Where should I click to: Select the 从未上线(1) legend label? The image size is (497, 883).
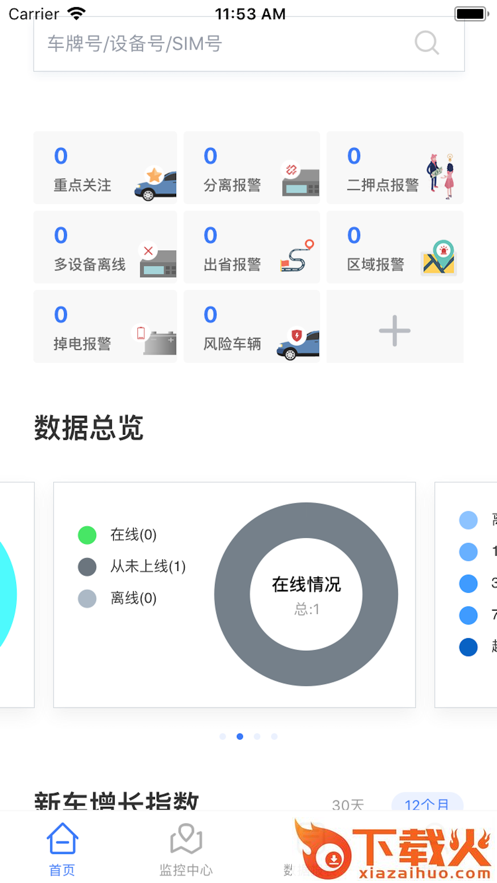[148, 567]
